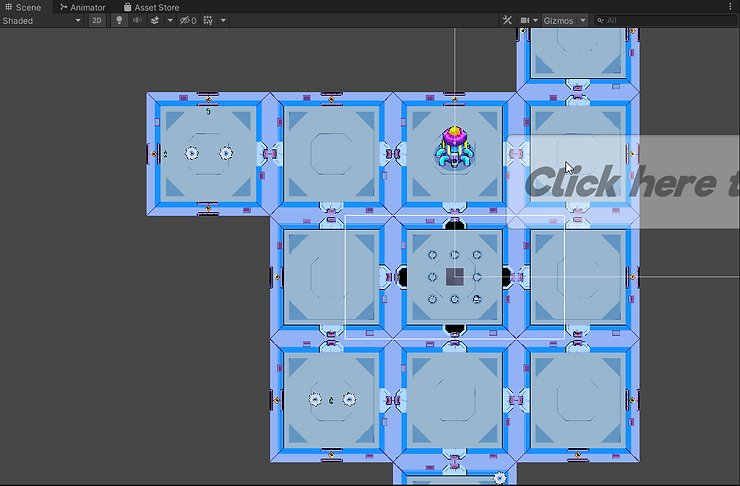The image size is (740, 486).
Task: Toggle the Gizmos button
Action: [x=559, y=20]
